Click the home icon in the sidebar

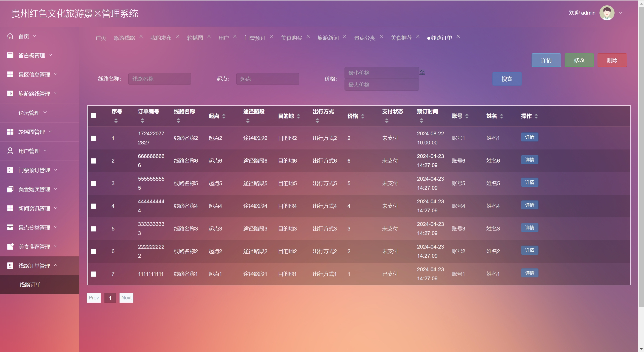(x=10, y=36)
